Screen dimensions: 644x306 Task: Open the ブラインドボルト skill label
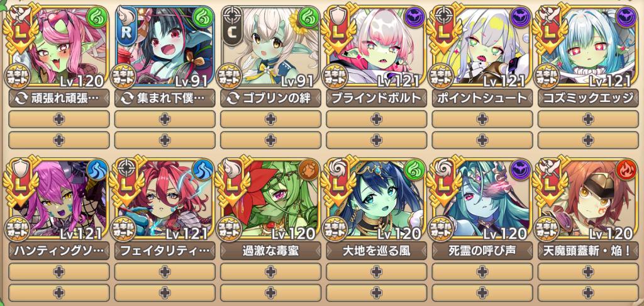[x=376, y=98]
